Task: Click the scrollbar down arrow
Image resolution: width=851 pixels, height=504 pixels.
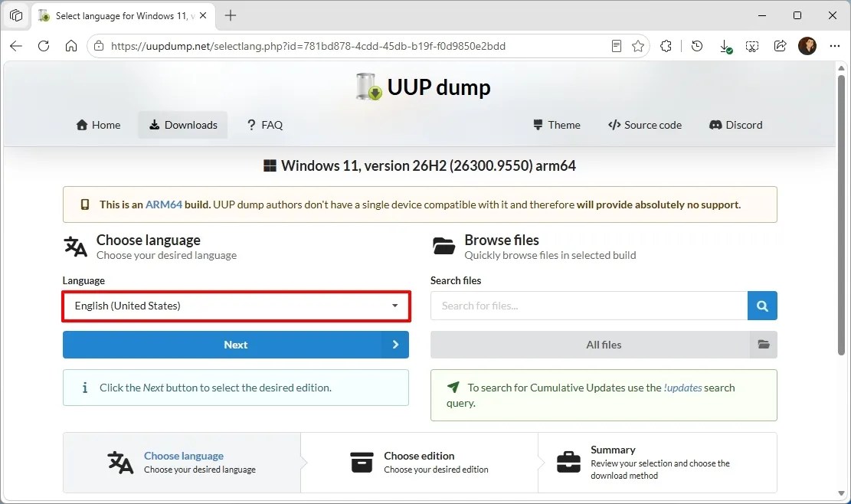Action: pyautogui.click(x=841, y=494)
